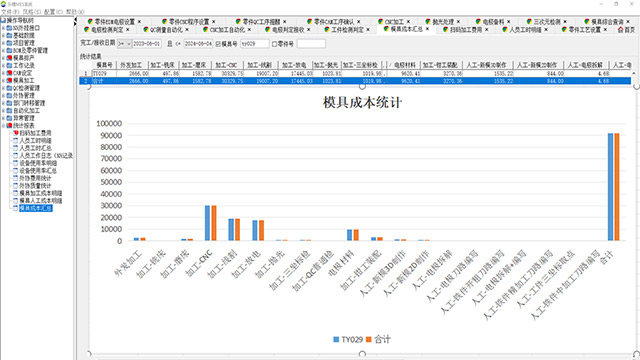640x360 pixels.
Task: Close the 抛光处理 tab
Action: tap(458, 22)
